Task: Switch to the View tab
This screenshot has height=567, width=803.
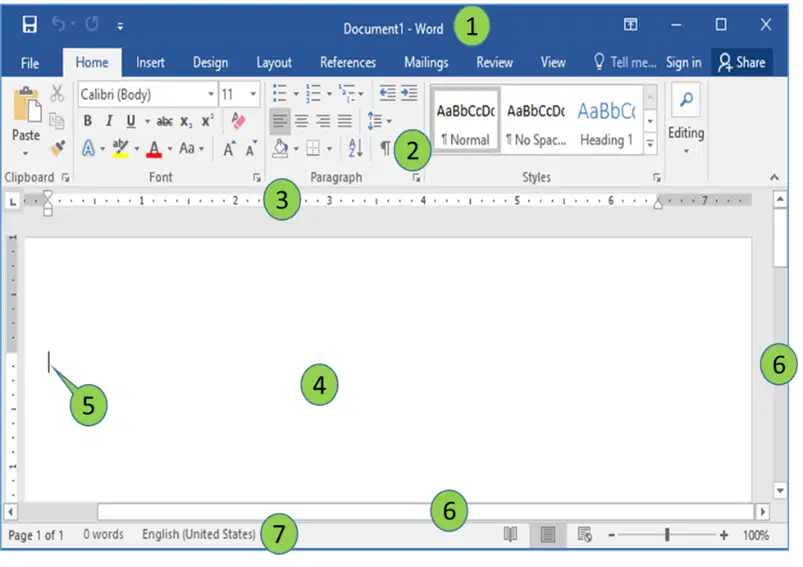Action: pyautogui.click(x=553, y=62)
